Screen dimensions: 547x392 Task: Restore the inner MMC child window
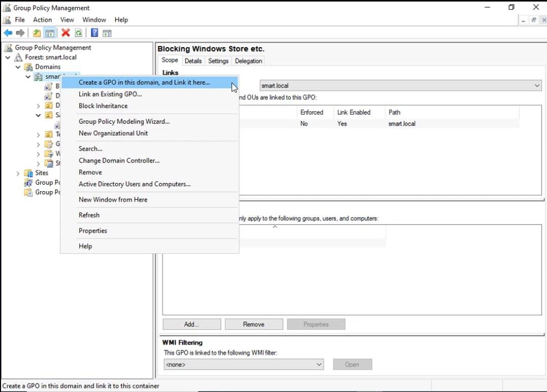[x=534, y=20]
